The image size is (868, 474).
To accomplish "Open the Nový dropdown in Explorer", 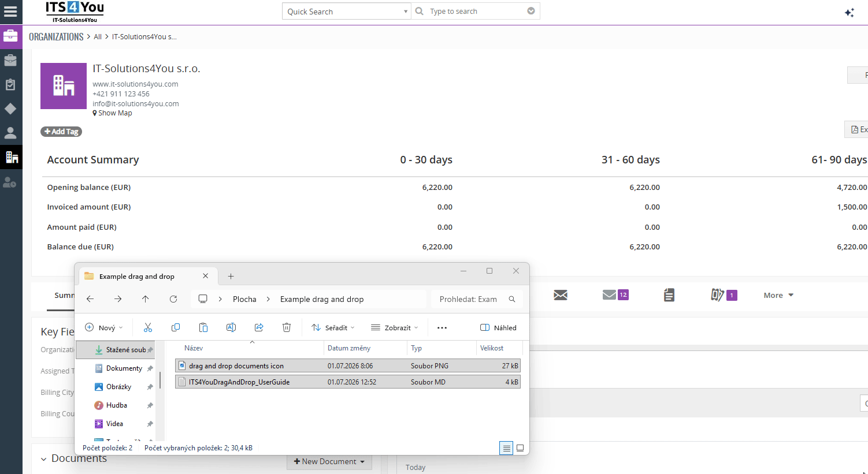I will (x=104, y=327).
